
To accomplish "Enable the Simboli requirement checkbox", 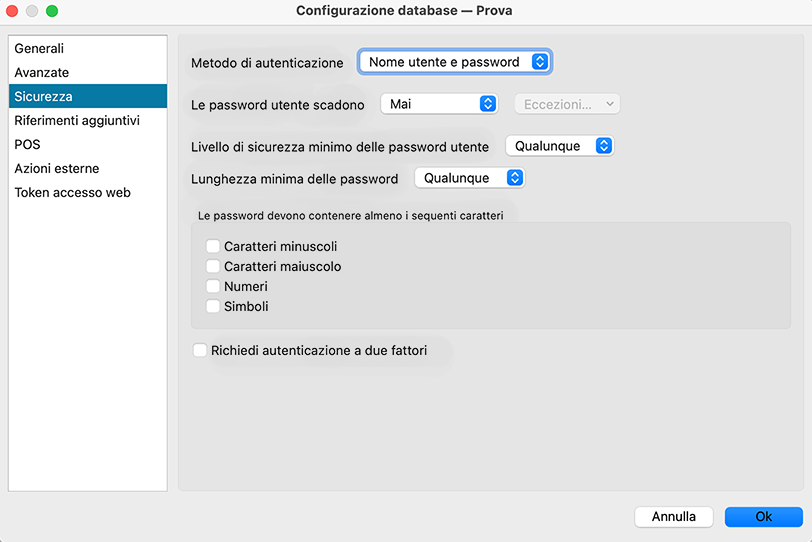I will pyautogui.click(x=213, y=307).
